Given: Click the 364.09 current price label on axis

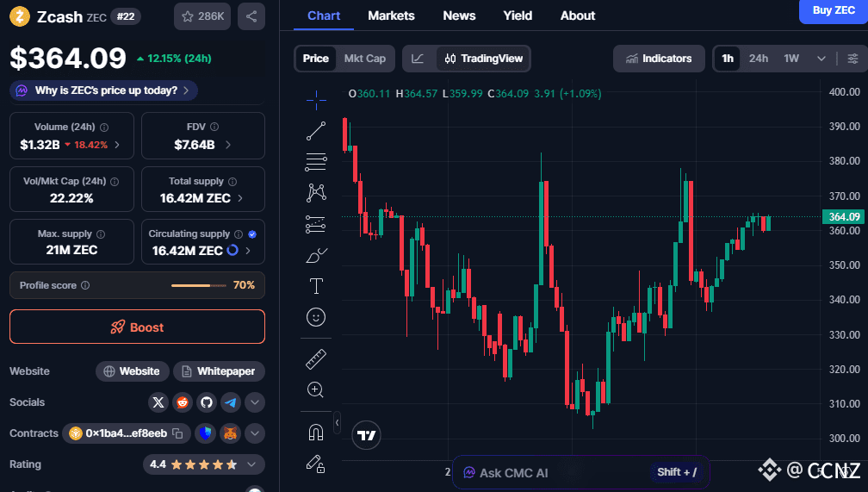Looking at the screenshot, I should [x=844, y=216].
